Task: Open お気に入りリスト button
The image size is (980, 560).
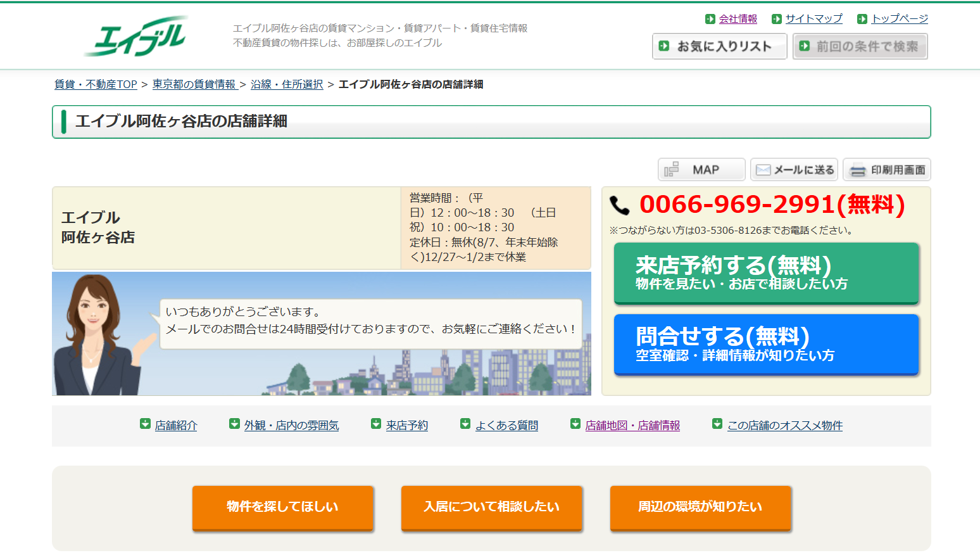Action: (x=720, y=46)
